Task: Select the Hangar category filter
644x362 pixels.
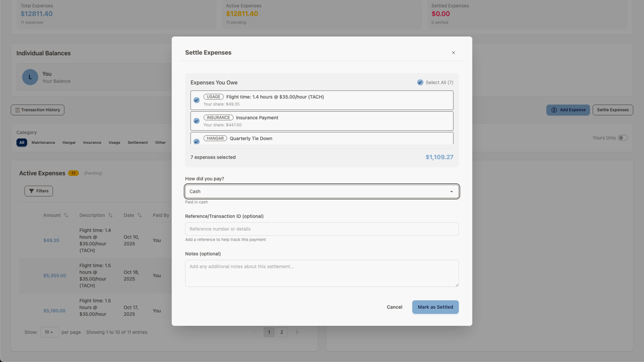Action: coord(69,142)
